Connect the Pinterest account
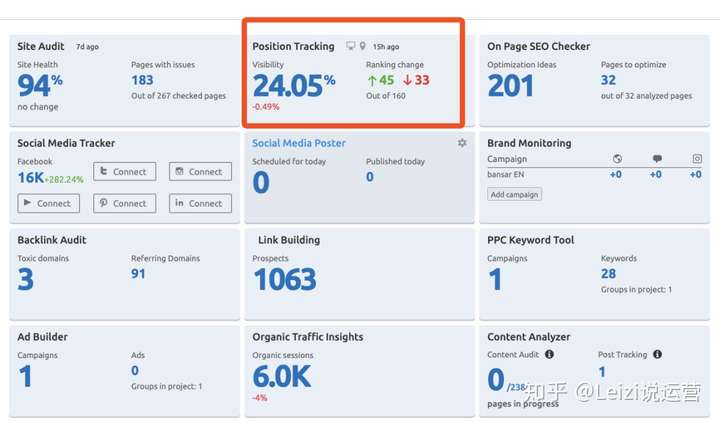The height and width of the screenshot is (422, 720). (x=124, y=203)
